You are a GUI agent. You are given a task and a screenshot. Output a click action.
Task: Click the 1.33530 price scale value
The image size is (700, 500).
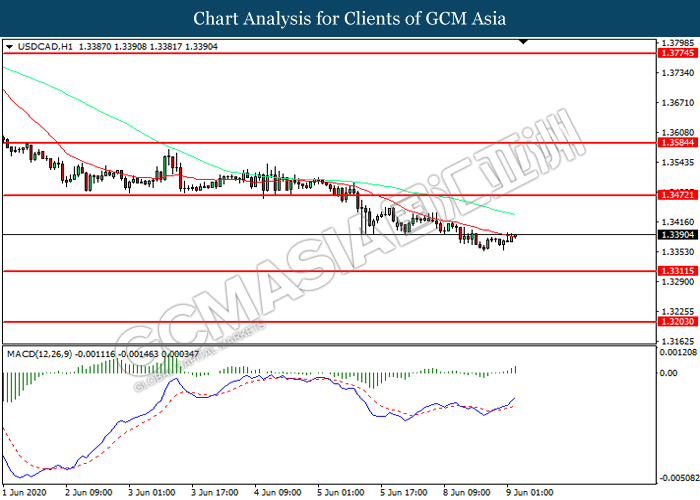click(678, 252)
